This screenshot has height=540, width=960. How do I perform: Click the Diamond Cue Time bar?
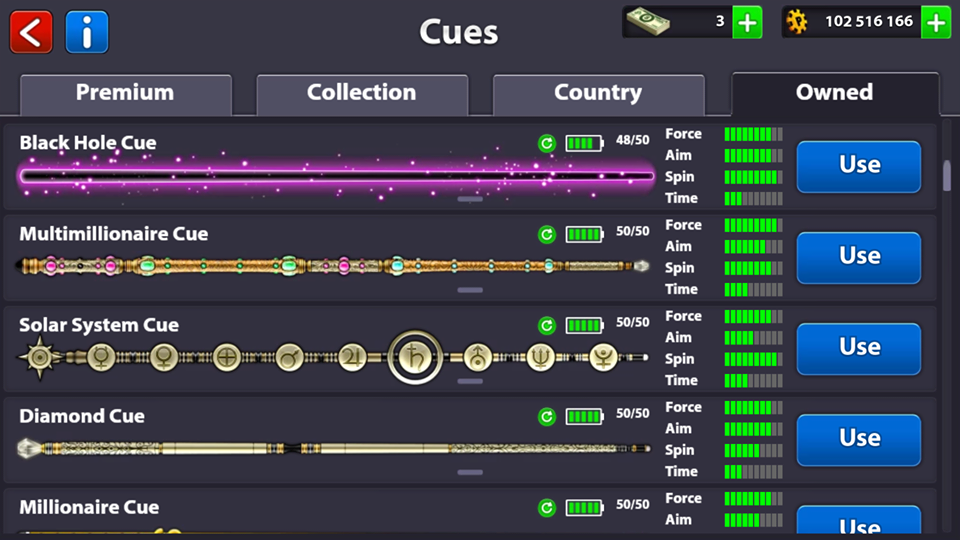coord(753,472)
